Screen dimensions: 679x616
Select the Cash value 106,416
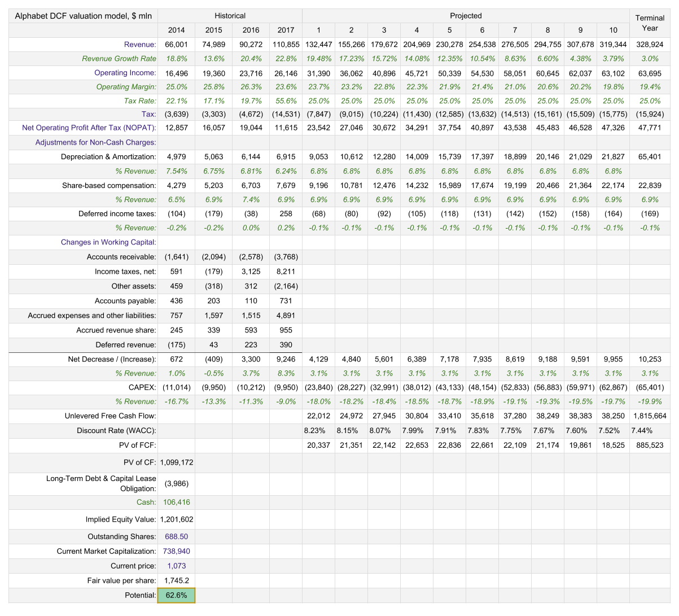click(x=176, y=502)
